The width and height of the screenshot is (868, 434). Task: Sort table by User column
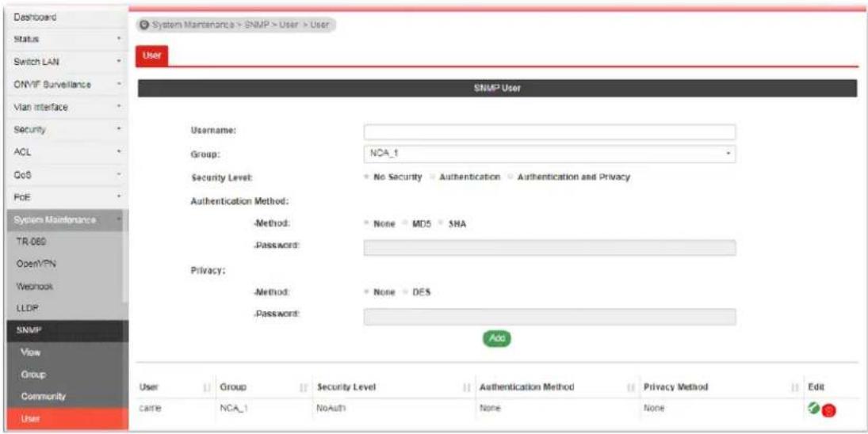coord(208,387)
